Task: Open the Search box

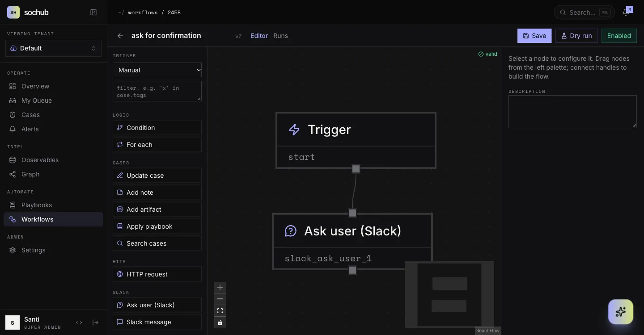Action: point(584,13)
